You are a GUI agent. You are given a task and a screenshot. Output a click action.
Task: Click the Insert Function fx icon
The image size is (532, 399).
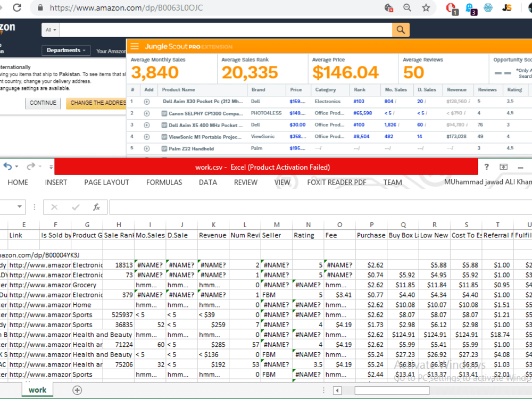click(x=96, y=207)
